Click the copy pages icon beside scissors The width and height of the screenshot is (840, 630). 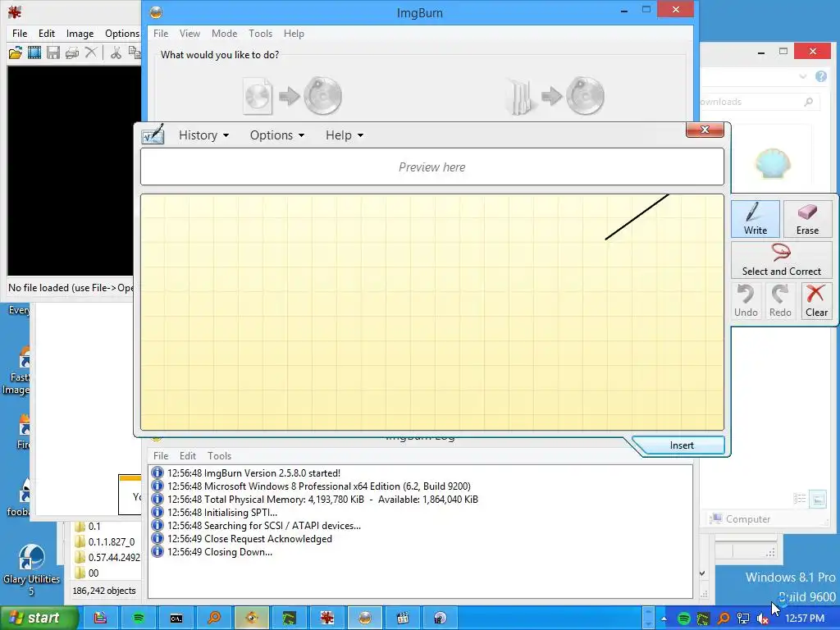coord(135,52)
